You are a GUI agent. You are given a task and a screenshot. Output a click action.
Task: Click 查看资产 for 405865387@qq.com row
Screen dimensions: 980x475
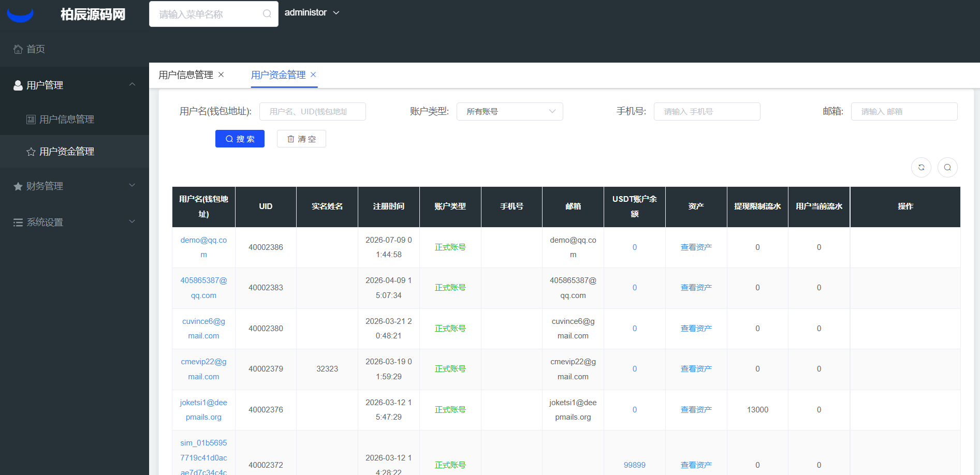coord(696,288)
